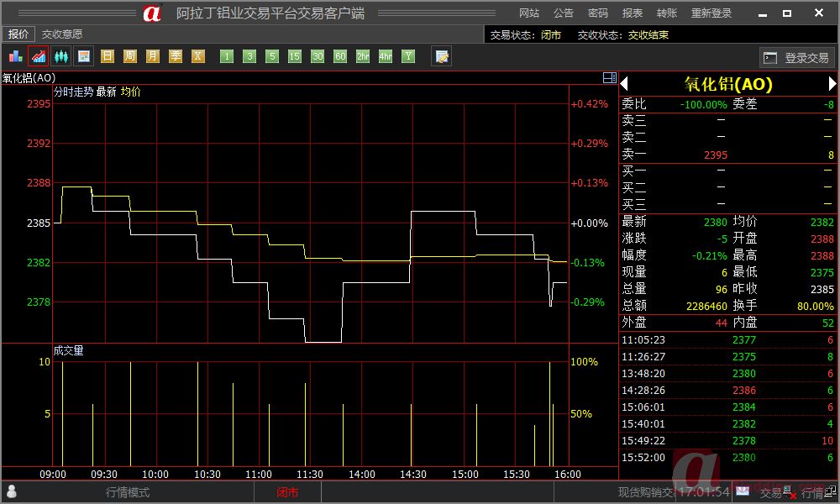Go to next commodity with right arrow
The width and height of the screenshot is (840, 504).
point(832,83)
